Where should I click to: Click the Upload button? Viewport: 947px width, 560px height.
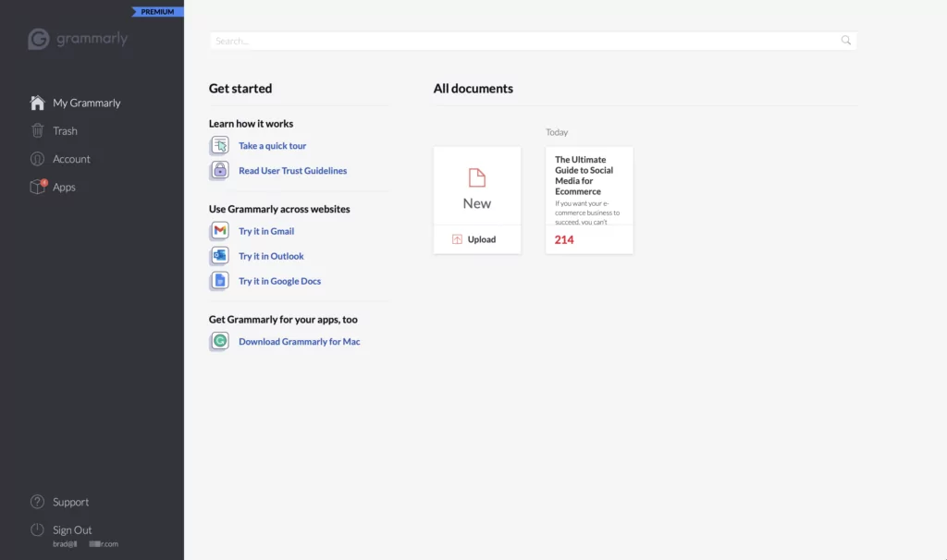(x=477, y=239)
